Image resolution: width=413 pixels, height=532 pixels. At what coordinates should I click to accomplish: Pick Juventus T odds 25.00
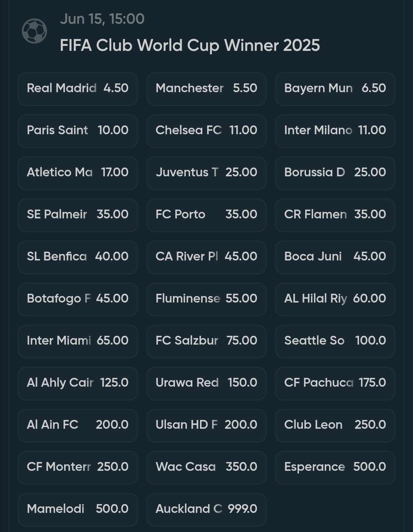(206, 173)
